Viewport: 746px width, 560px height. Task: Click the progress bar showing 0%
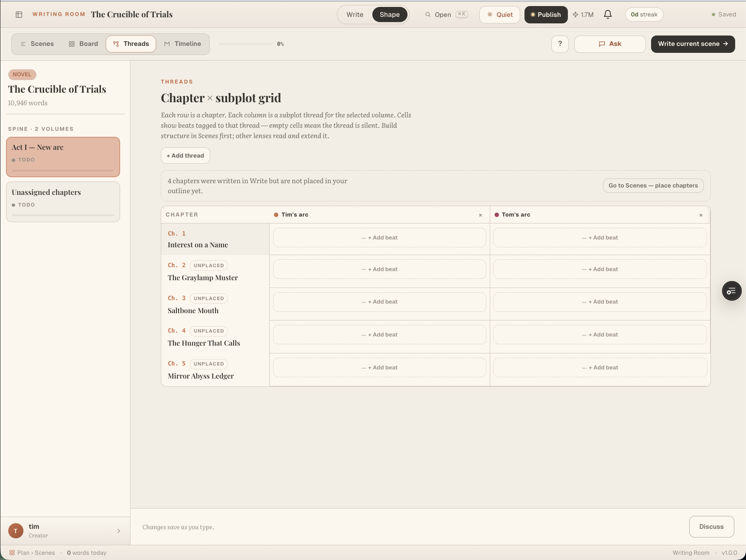tap(245, 44)
